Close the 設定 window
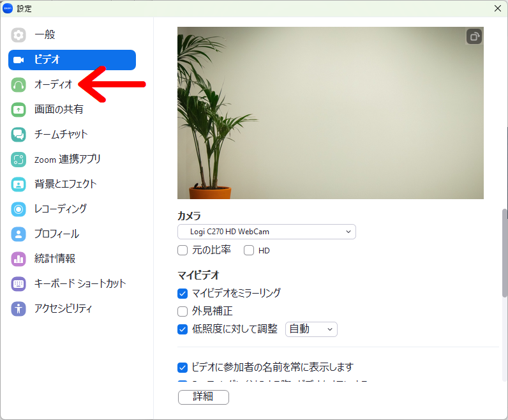The image size is (508, 420). point(498,8)
